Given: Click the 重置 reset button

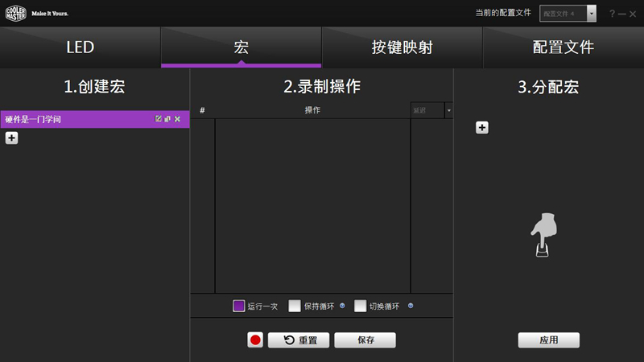Looking at the screenshot, I should (299, 339).
